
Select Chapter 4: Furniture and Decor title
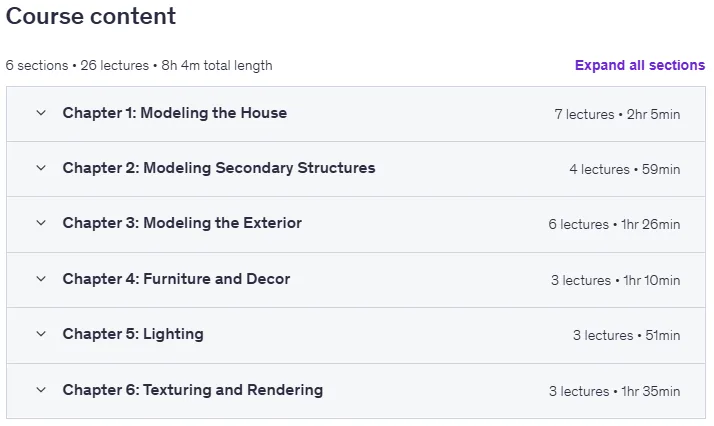(x=176, y=279)
